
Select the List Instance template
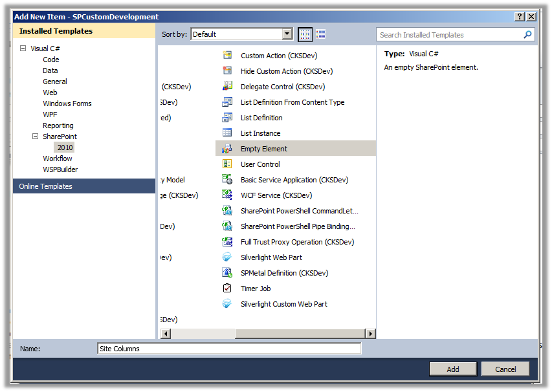(x=262, y=133)
